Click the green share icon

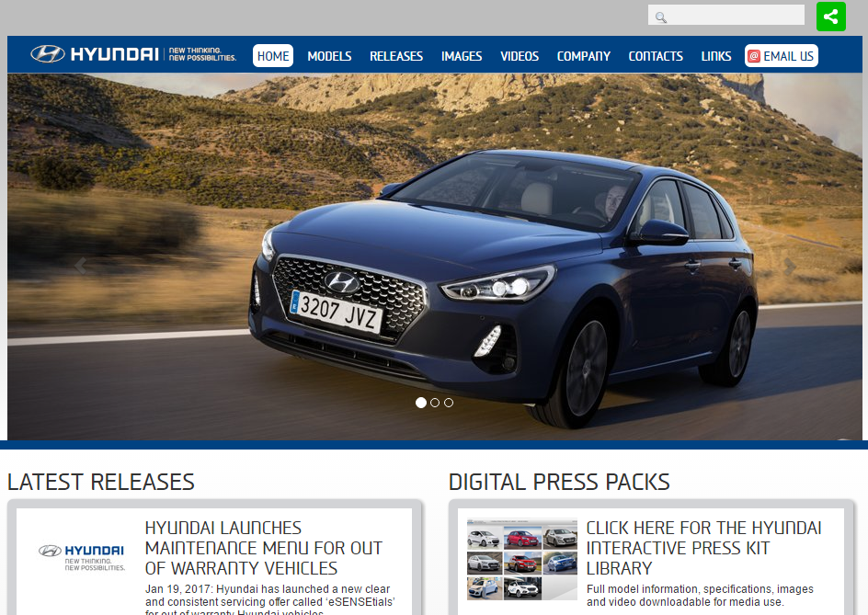830,17
